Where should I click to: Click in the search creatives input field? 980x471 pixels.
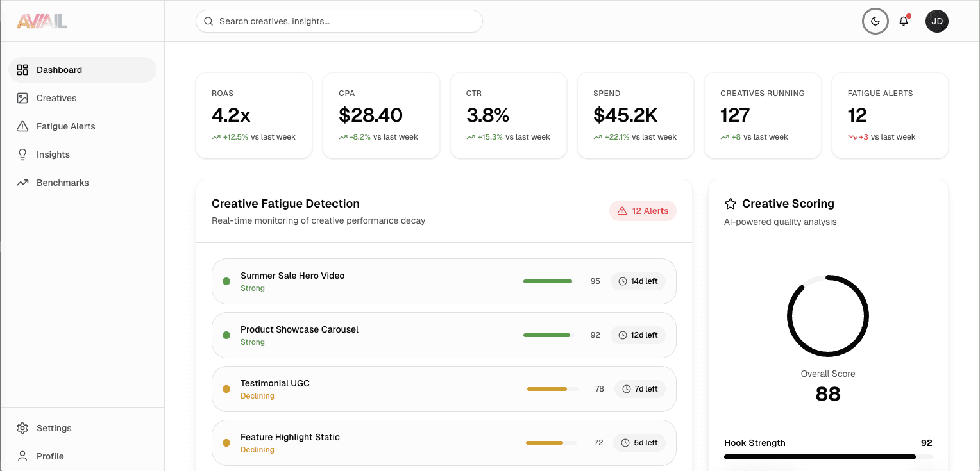tap(346, 21)
